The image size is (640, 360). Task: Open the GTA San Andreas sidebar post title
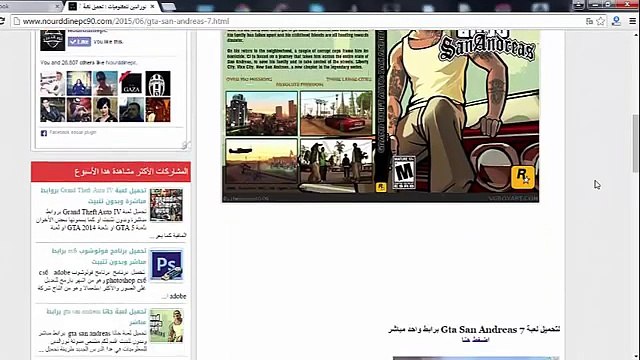[96, 316]
